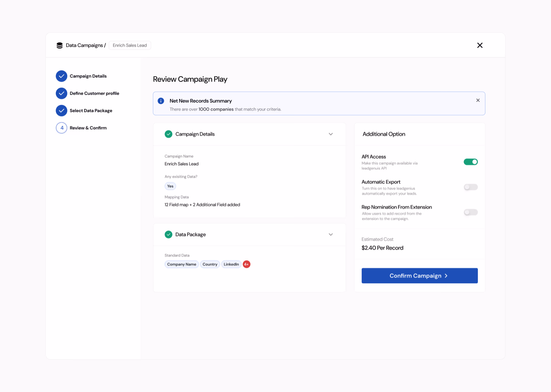
Task: Close the campaign wizard dialog
Action: [480, 46]
